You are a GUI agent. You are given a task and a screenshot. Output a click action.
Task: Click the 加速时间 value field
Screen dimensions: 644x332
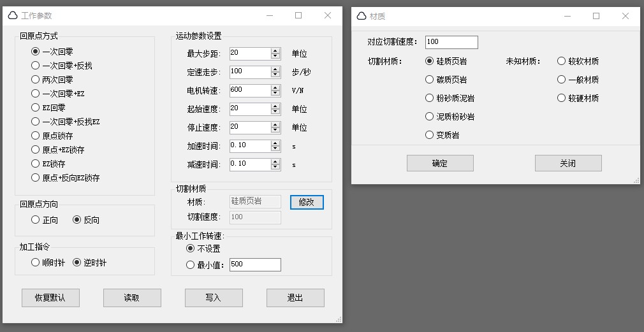click(x=250, y=146)
